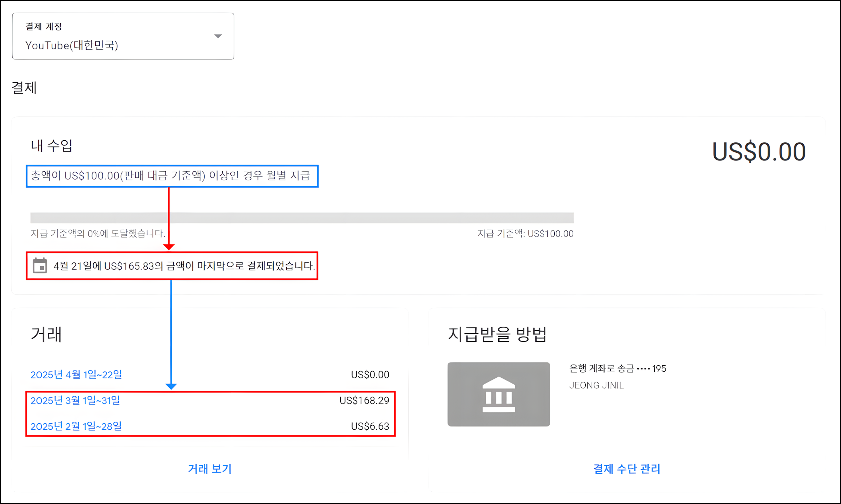Viewport: 841px width, 504px height.
Task: Click the payment threshold progress bar
Action: (302, 218)
